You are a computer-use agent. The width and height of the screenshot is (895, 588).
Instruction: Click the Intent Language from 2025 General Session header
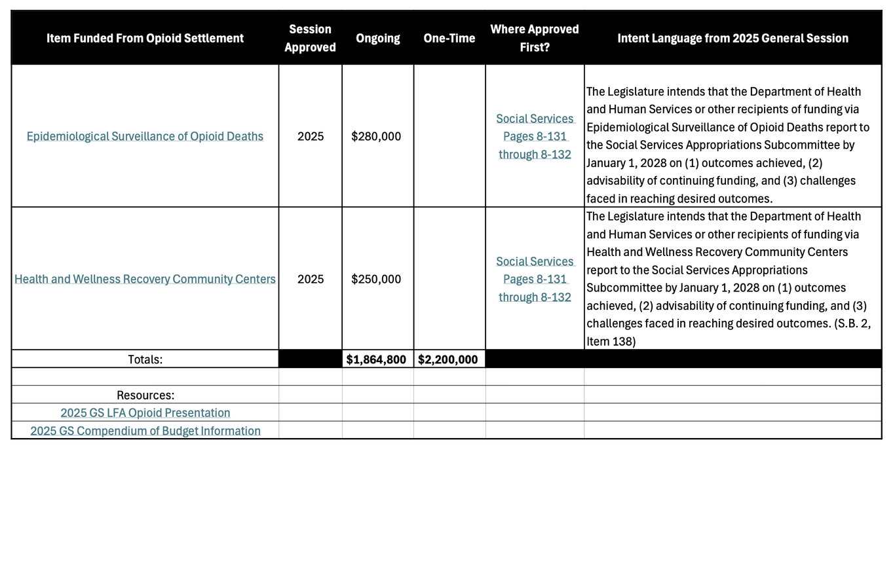click(733, 38)
